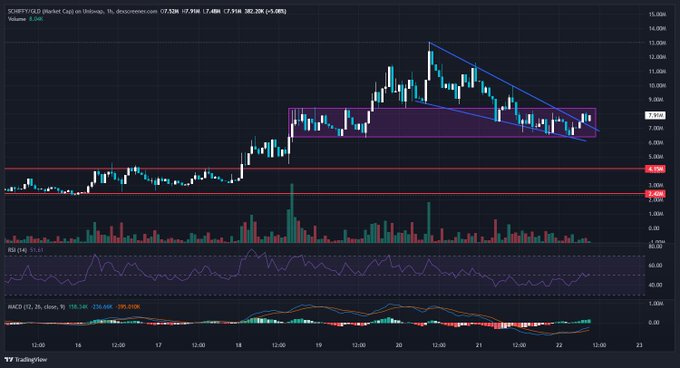Click the RSI axis label 40.00
This screenshot has height=368, width=680.
coord(655,285)
